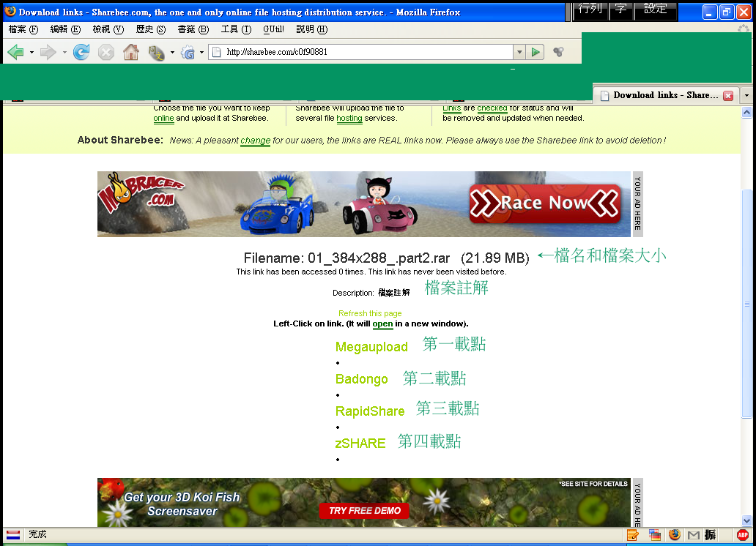Open the 說明 (H) menu
The height and width of the screenshot is (546, 756).
[x=311, y=29]
